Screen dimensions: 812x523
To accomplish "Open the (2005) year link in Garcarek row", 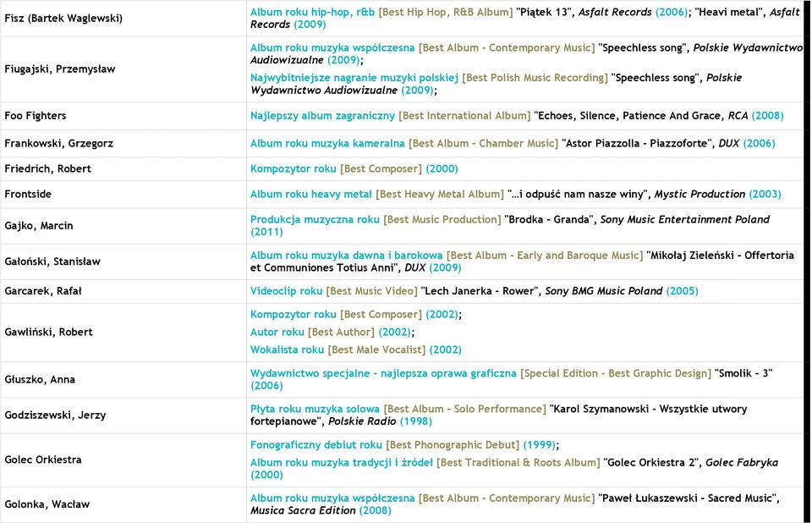I will (x=682, y=291).
